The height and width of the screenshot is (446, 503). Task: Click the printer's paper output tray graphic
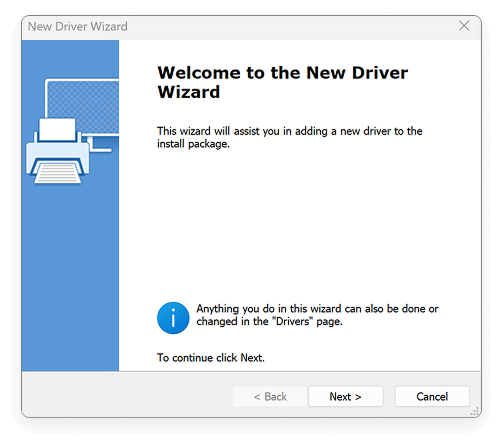[58, 173]
